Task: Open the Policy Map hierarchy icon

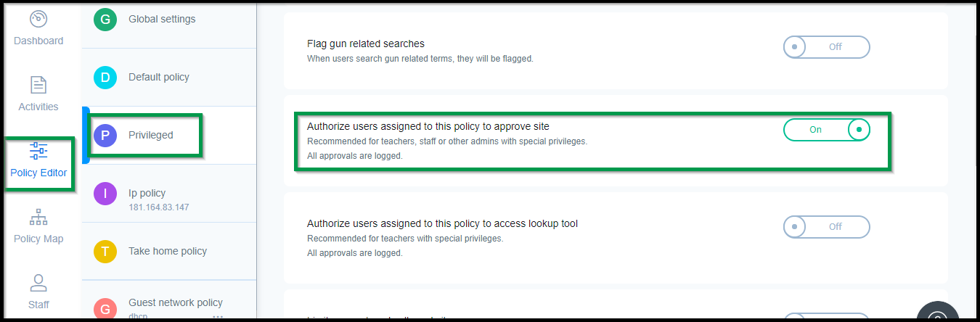Action: coord(38,217)
